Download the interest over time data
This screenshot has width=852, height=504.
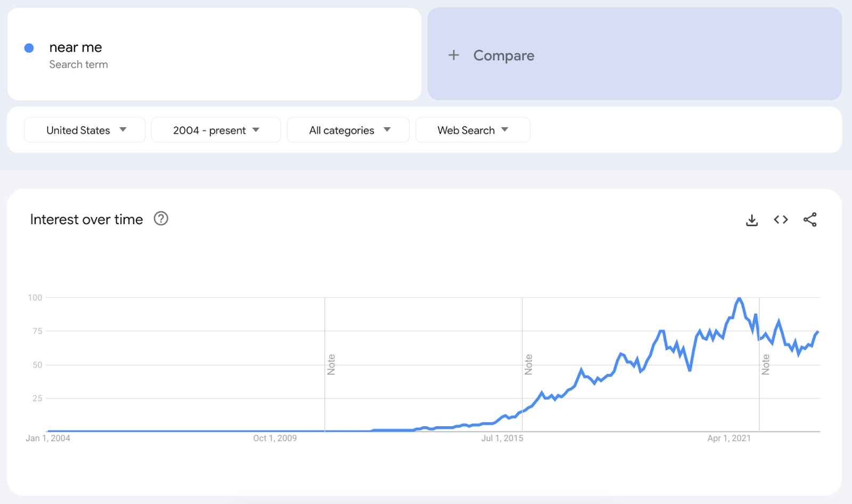click(752, 220)
